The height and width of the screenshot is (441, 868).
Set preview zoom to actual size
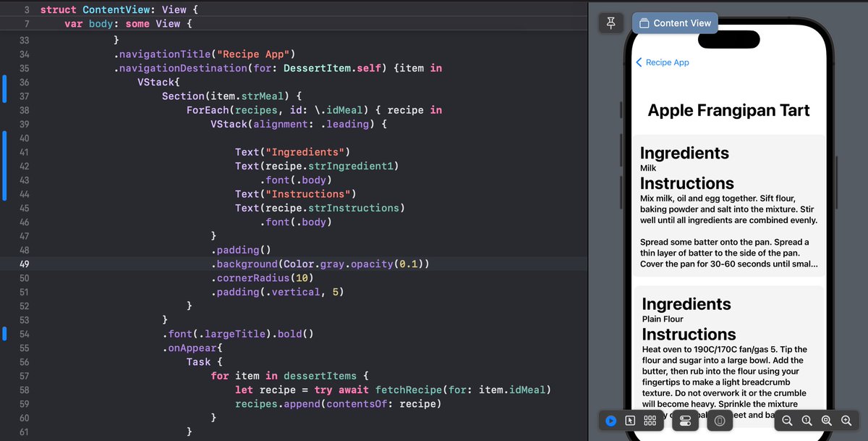click(806, 420)
